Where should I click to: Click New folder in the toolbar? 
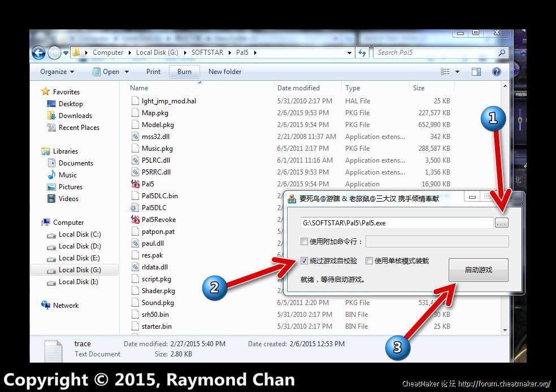pos(224,72)
